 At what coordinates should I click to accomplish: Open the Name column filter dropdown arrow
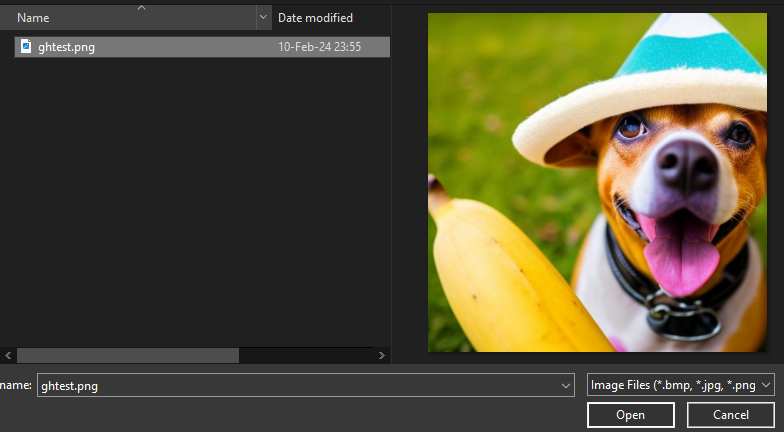coord(264,18)
